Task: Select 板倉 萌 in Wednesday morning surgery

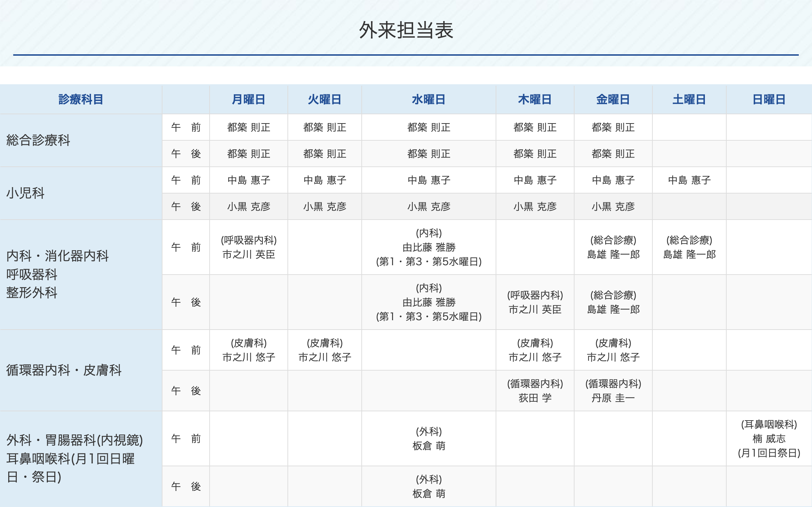Action: (x=428, y=446)
